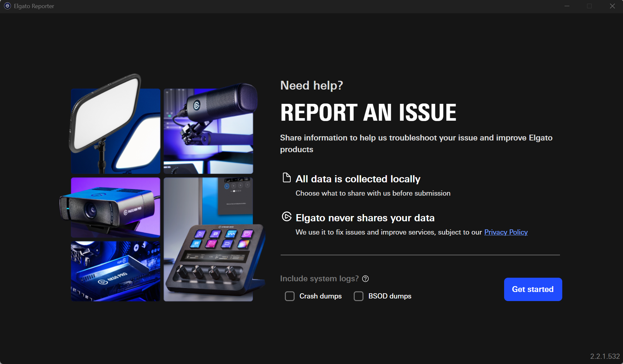
Task: Click the 'Choose what to share' description text
Action: [373, 193]
